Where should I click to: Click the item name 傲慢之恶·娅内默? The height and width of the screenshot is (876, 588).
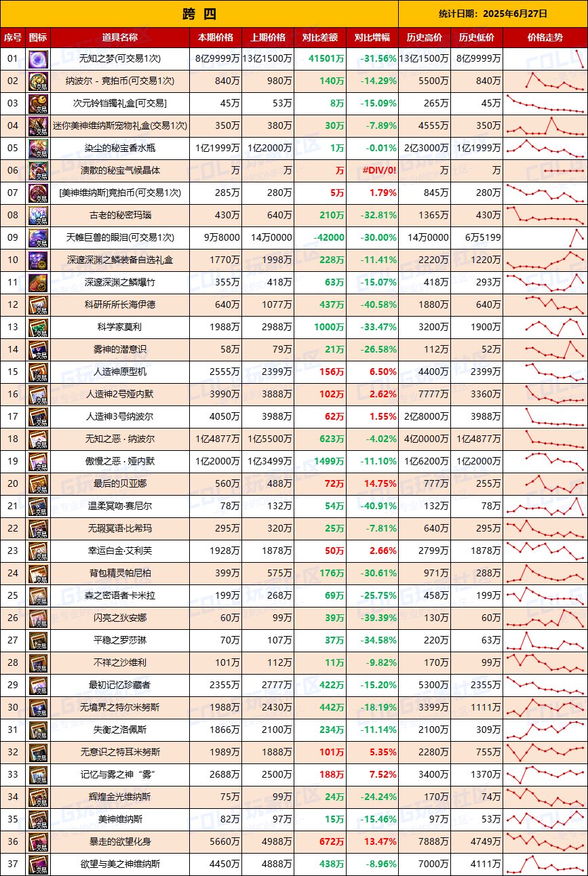(x=120, y=462)
